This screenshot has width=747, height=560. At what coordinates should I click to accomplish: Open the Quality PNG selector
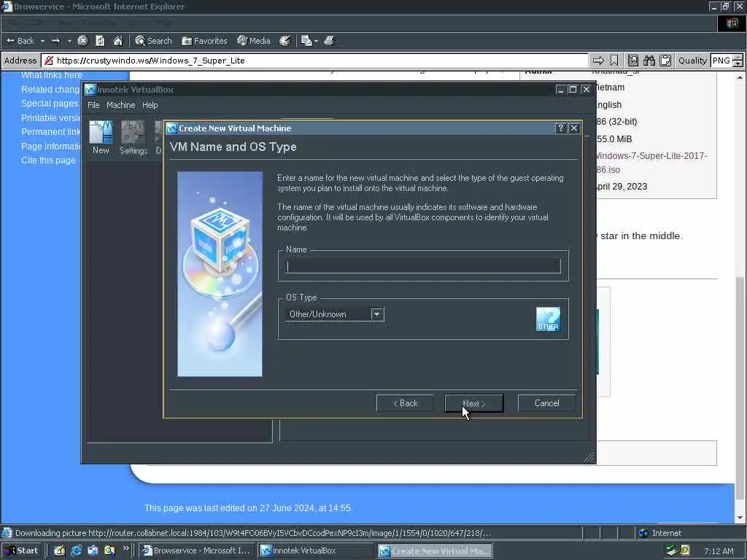pos(726,61)
